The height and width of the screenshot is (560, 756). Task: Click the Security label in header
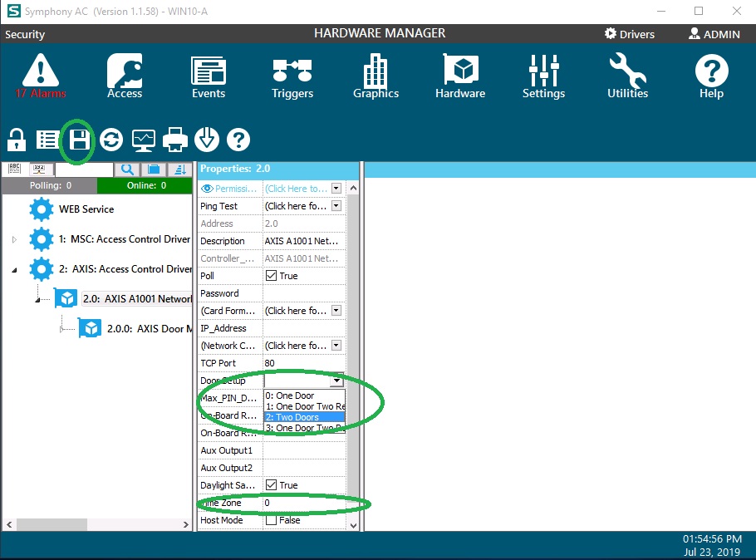[25, 34]
